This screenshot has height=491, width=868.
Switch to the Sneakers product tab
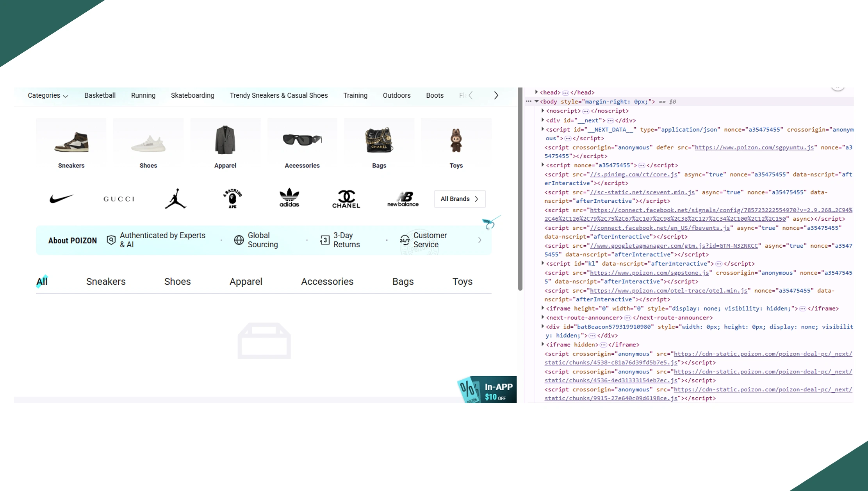pyautogui.click(x=106, y=282)
